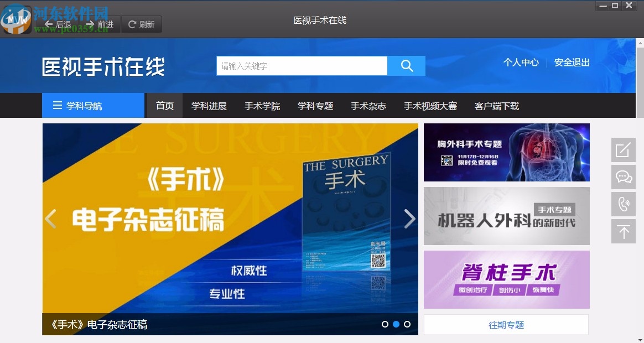Click the keyword search input field
Image resolution: width=644 pixels, height=343 pixels.
[x=302, y=65]
